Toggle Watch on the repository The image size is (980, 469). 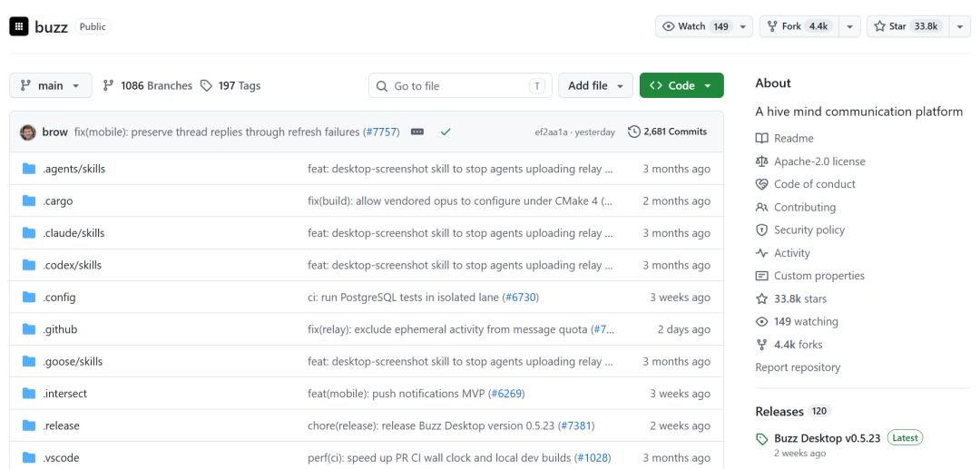point(695,26)
